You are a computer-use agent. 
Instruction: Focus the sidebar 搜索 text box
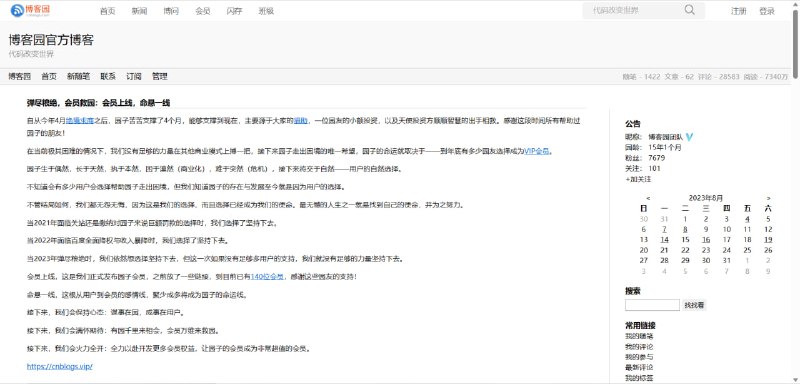point(653,305)
